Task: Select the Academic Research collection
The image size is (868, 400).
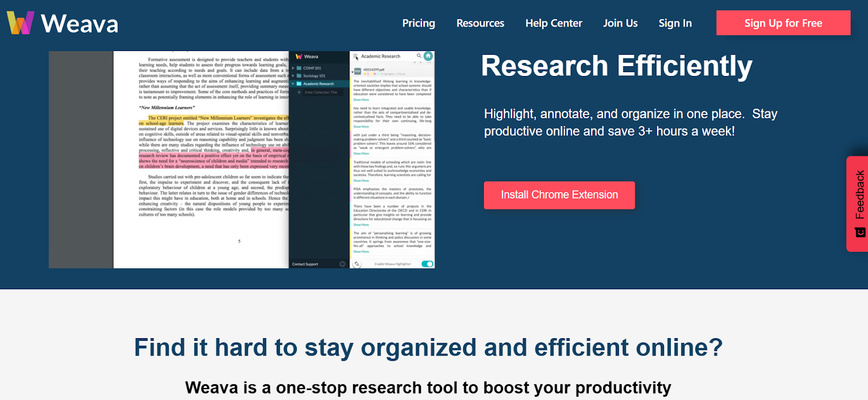Action: click(x=318, y=84)
